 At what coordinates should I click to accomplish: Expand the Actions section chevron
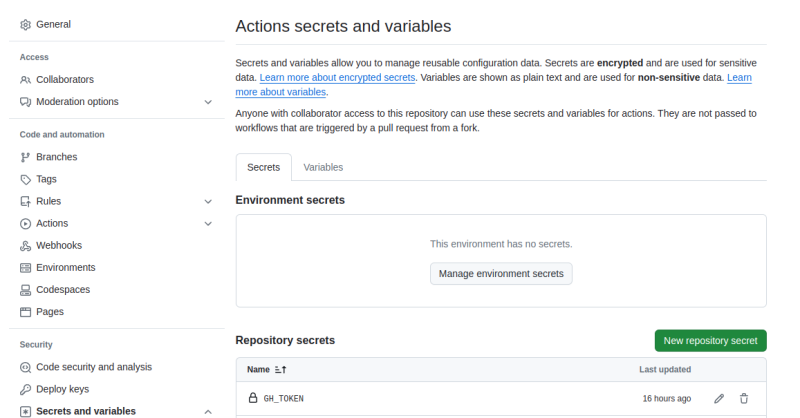pos(208,224)
